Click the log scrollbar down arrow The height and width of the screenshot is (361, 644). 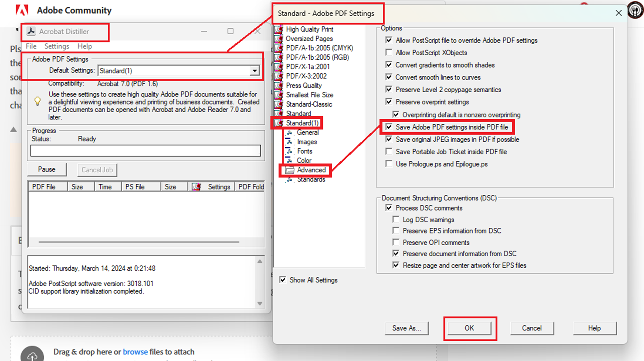click(260, 304)
